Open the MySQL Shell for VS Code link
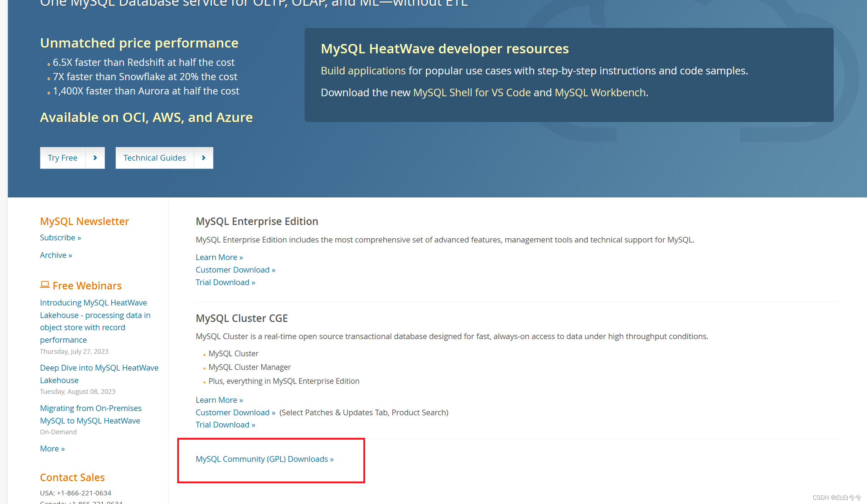867x504 pixels. [472, 92]
